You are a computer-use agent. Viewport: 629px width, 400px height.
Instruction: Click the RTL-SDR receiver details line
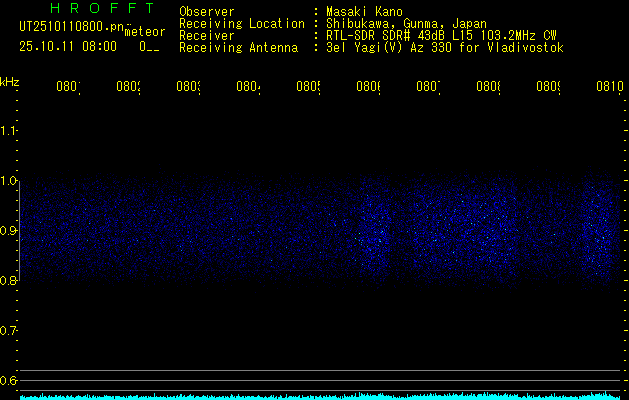point(441,35)
